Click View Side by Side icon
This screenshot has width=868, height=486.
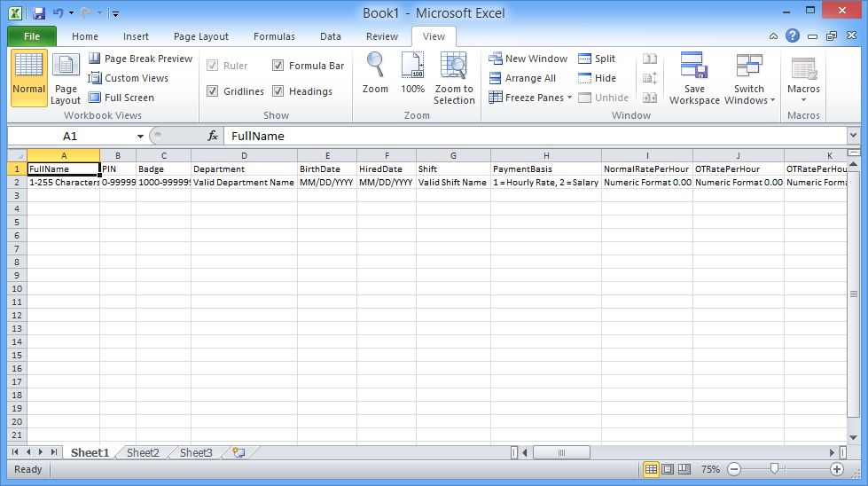click(x=650, y=59)
